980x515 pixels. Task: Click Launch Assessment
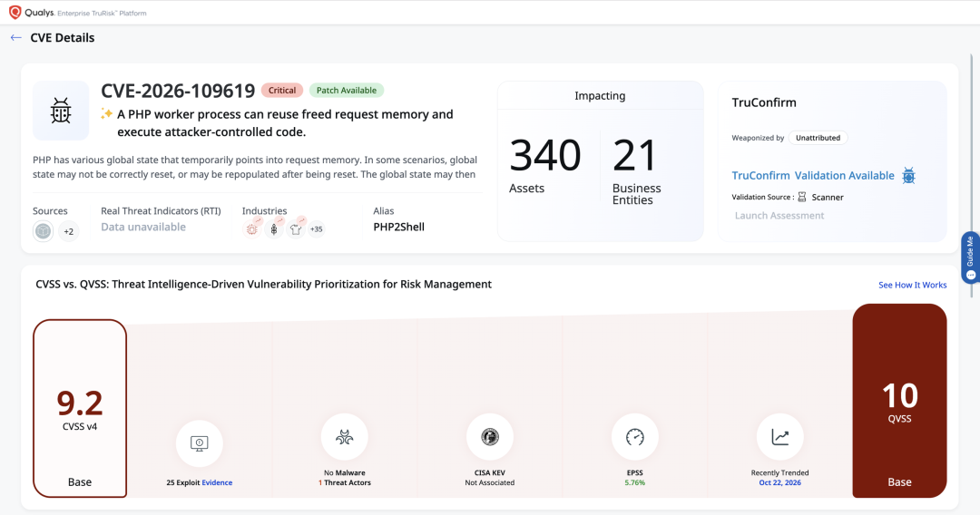click(779, 216)
